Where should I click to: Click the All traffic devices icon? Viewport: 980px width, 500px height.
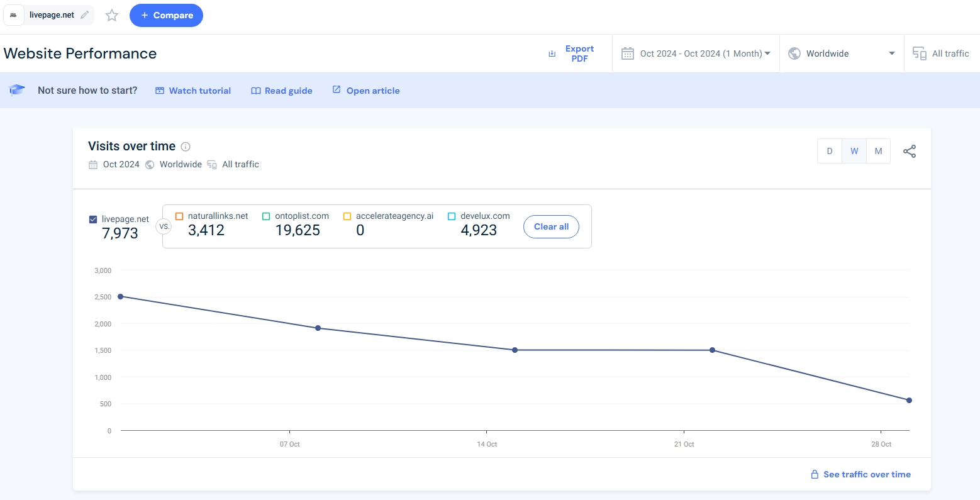click(x=919, y=53)
